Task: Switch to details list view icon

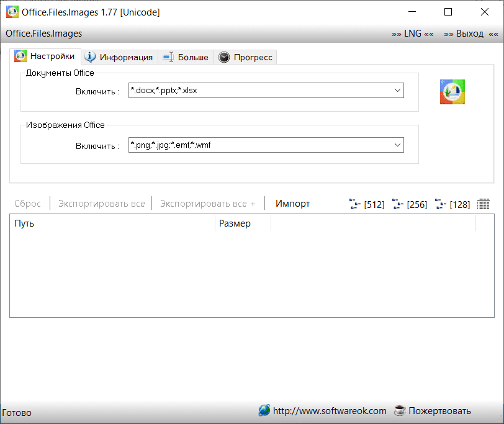Action: 483,204
